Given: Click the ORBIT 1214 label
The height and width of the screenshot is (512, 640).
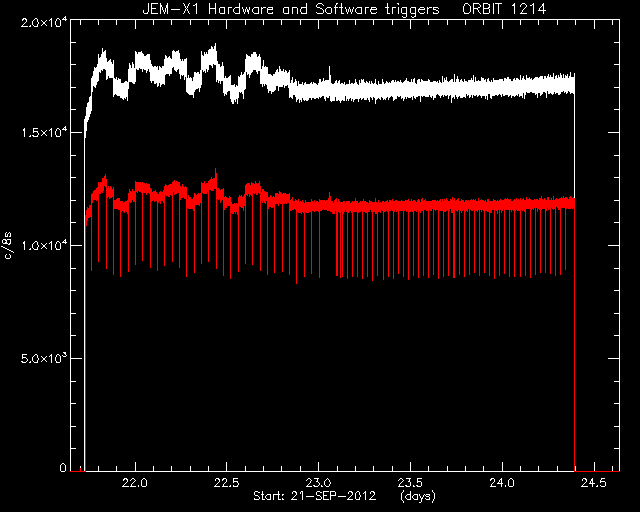Looking at the screenshot, I should 504,9.
